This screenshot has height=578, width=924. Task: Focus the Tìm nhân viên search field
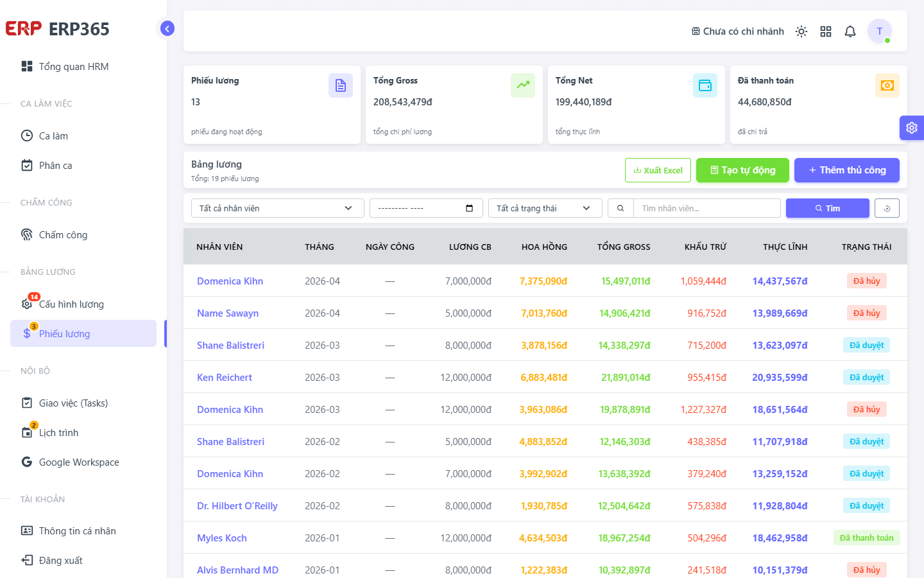(707, 208)
